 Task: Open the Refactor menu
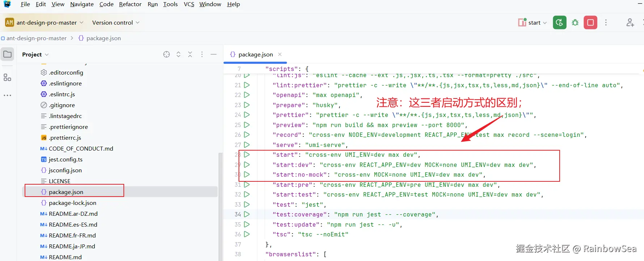pos(130,4)
